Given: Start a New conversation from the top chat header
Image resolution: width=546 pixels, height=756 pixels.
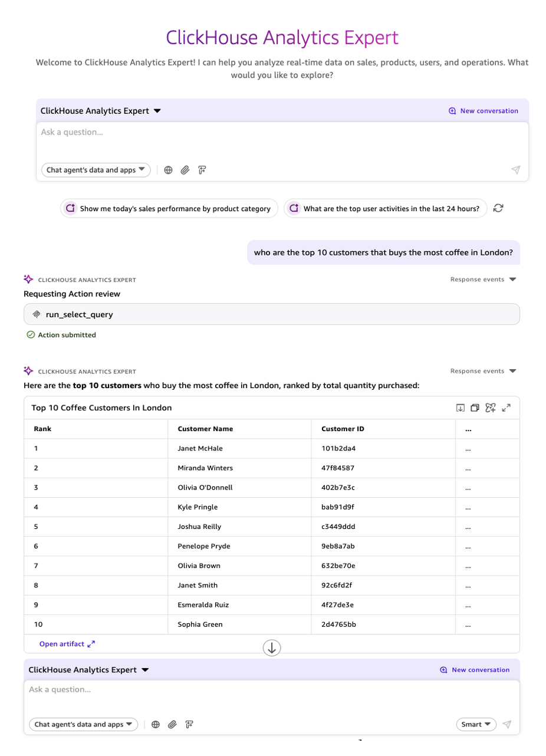Looking at the screenshot, I should click(x=483, y=111).
